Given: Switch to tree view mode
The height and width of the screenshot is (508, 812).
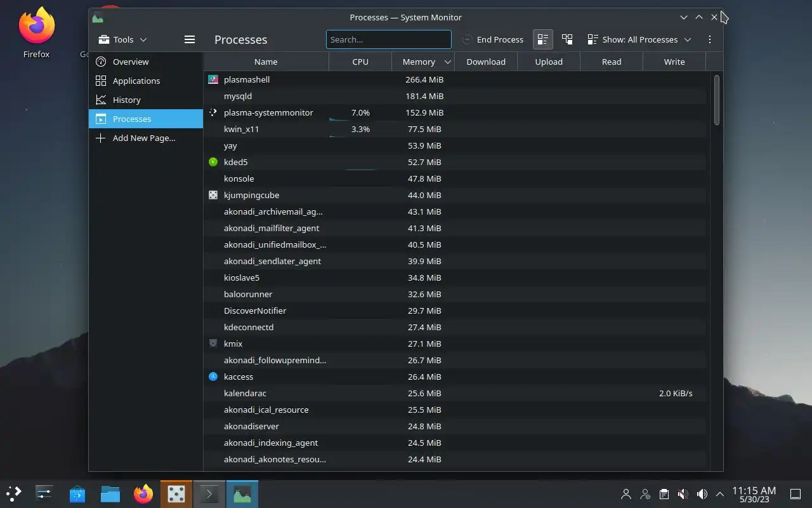Looking at the screenshot, I should pos(567,39).
